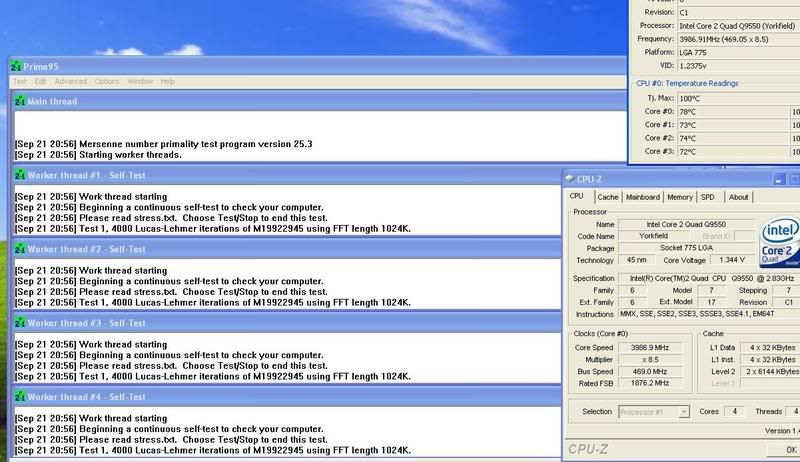Click the Core Speed value 3986.9 MHz
This screenshot has width=800, height=462.
(650, 348)
